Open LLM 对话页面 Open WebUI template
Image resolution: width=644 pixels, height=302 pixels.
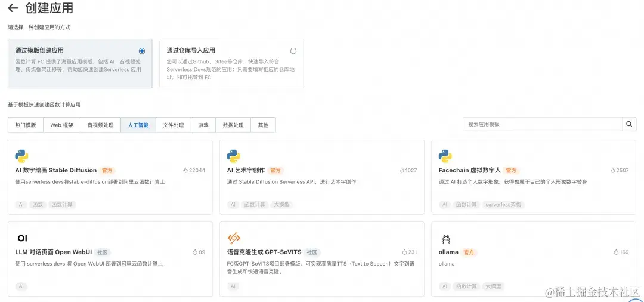coord(52,252)
